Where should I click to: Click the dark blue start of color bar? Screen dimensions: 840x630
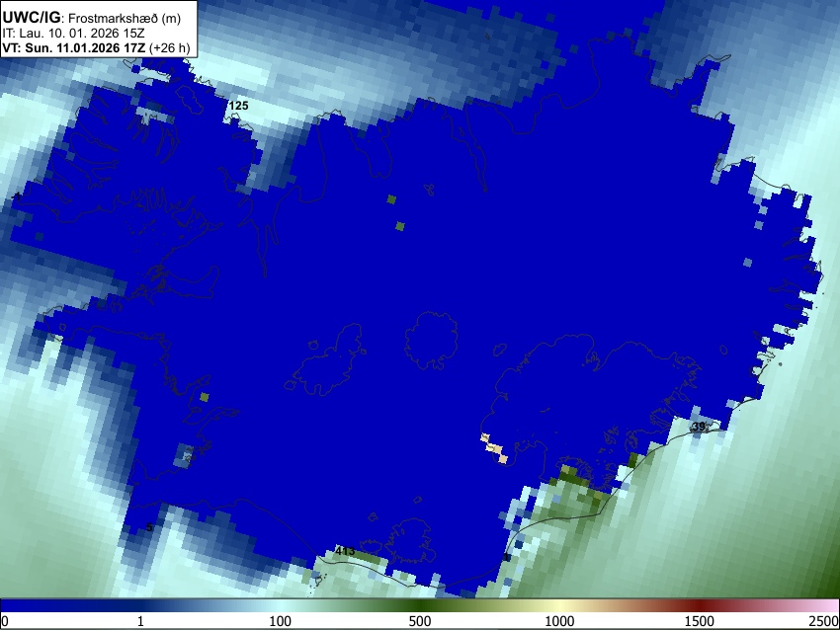point(33,605)
